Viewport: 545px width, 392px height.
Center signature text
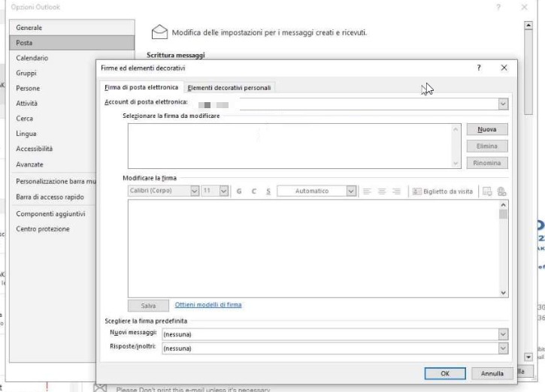click(x=382, y=191)
